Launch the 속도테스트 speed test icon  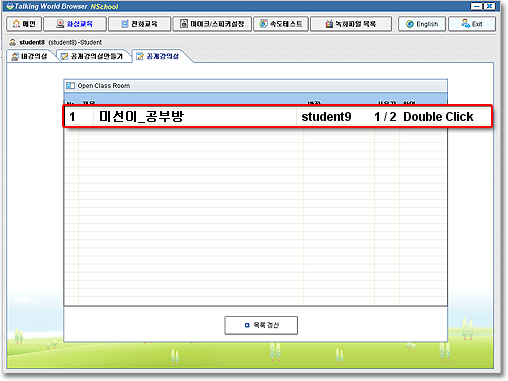pos(264,24)
